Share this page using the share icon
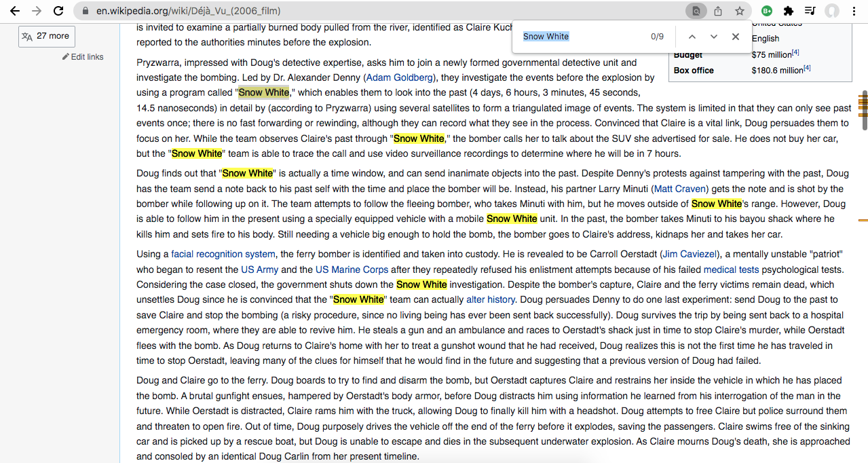Screen dimensions: 868x463 [x=718, y=11]
